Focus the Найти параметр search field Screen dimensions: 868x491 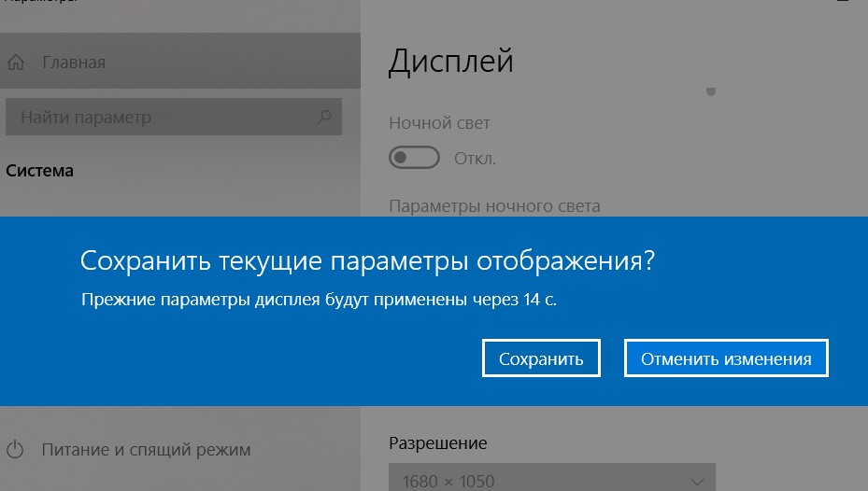pyautogui.click(x=159, y=118)
